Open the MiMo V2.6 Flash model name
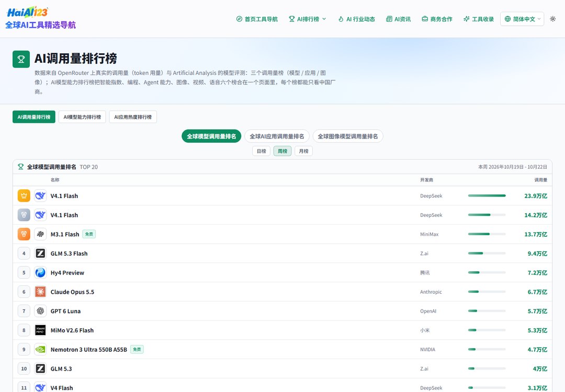Screen dimensions: 565x392 72,330
